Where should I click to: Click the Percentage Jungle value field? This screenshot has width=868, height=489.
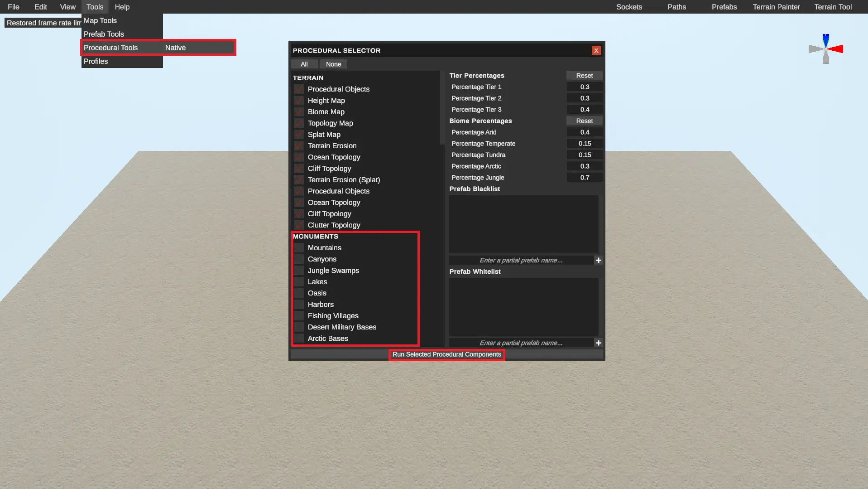tap(585, 178)
